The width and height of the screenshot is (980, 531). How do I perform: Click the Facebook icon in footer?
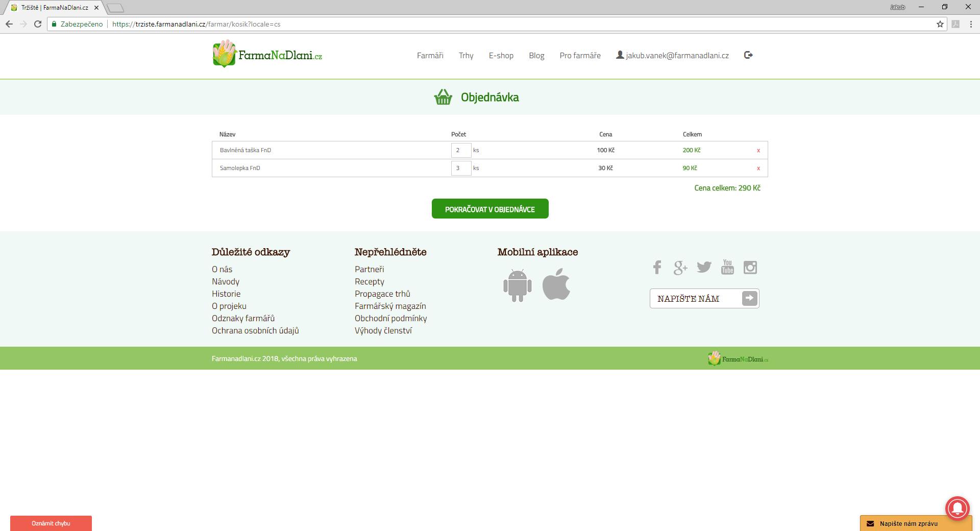657,268
